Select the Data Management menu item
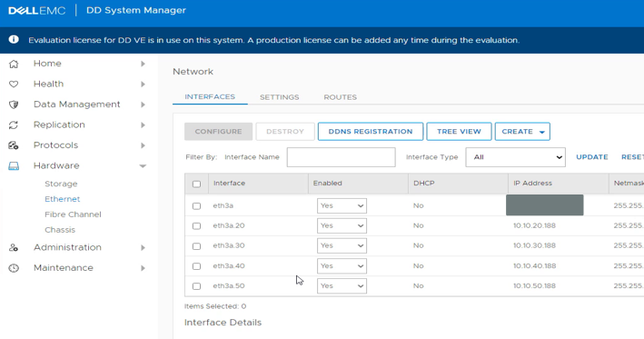 [x=77, y=105]
